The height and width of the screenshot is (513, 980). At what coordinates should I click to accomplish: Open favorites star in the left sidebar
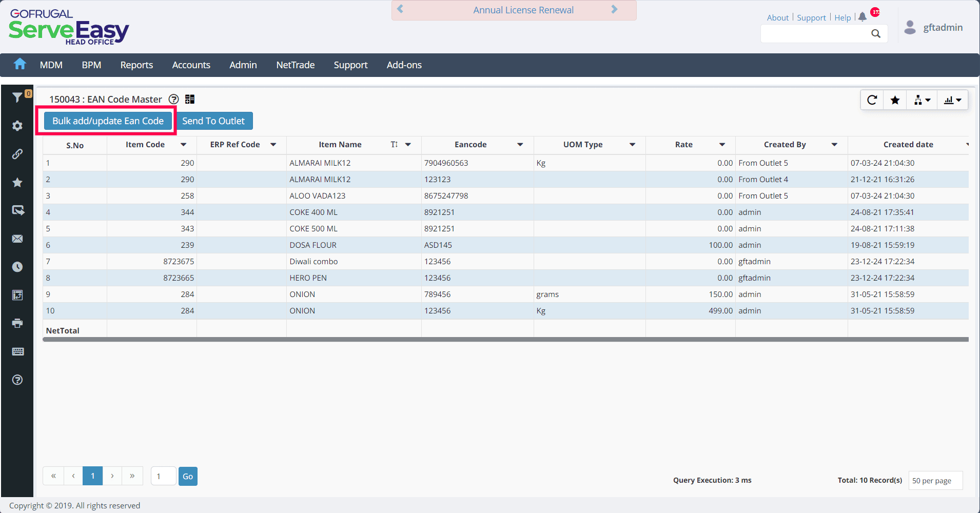pyautogui.click(x=17, y=182)
